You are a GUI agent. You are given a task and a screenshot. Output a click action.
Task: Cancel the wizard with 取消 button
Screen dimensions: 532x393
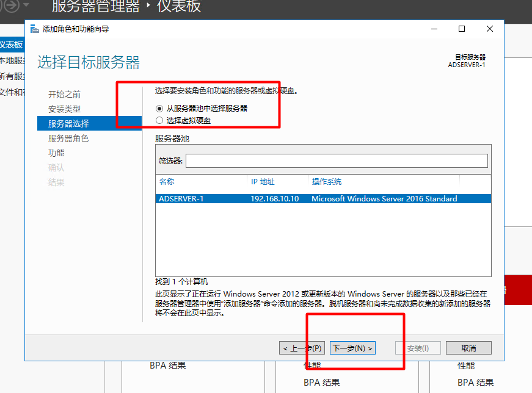pos(468,348)
